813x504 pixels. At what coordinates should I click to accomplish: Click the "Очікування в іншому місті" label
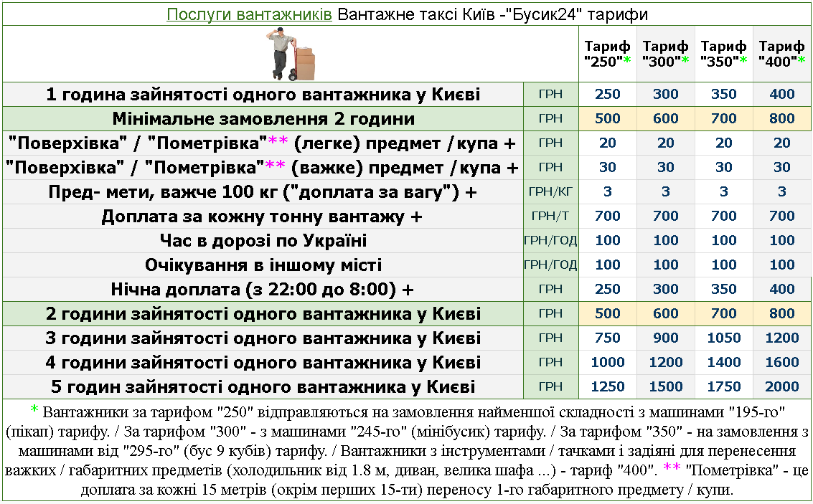coord(263,265)
